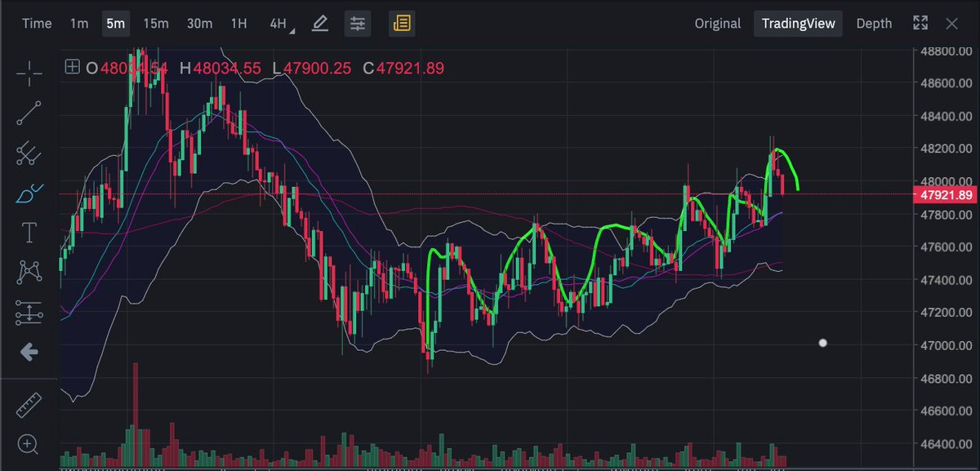The image size is (980, 471).
Task: Click the 48200.00 price axis label
Action: point(946,149)
